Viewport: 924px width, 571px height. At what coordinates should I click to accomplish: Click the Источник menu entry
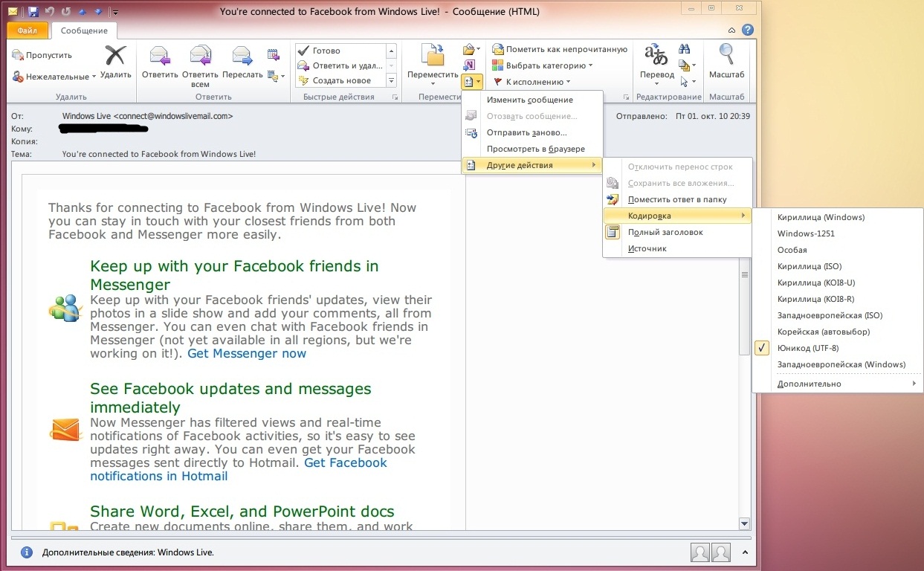(647, 248)
